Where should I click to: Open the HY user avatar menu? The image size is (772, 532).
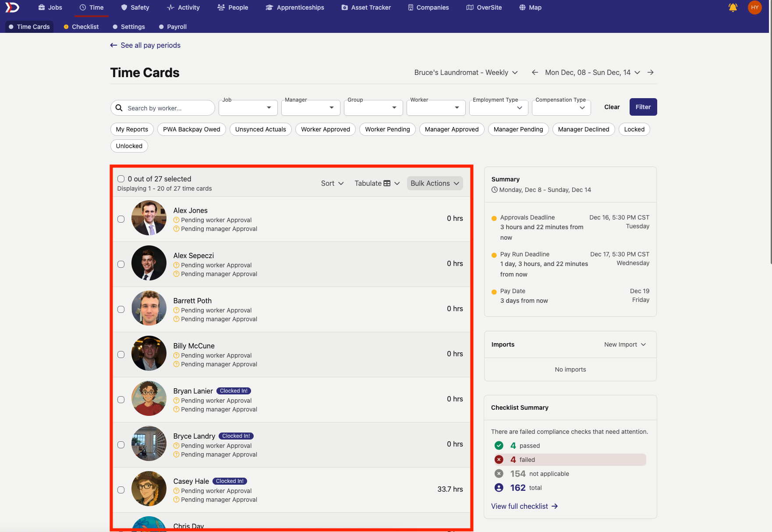coord(754,7)
